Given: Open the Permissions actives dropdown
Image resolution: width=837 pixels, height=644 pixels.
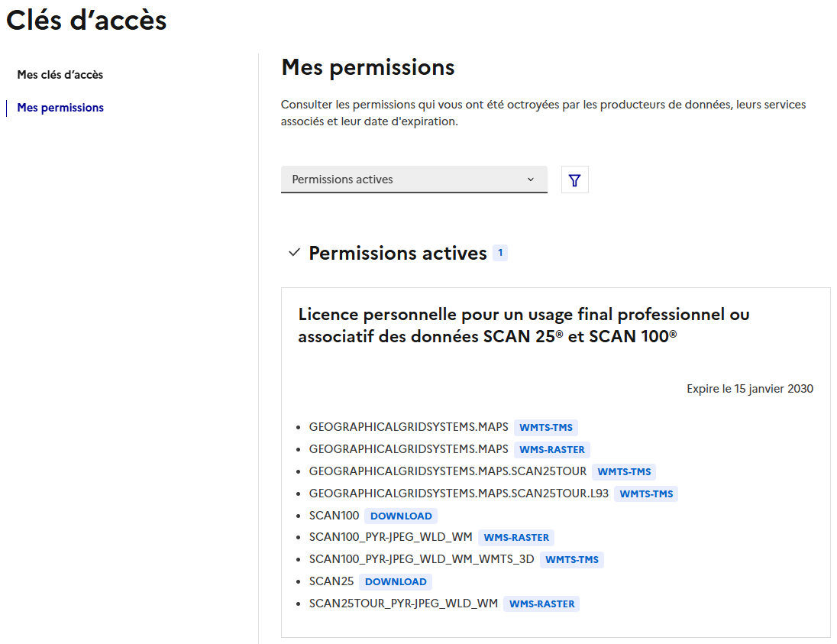Looking at the screenshot, I should [414, 179].
